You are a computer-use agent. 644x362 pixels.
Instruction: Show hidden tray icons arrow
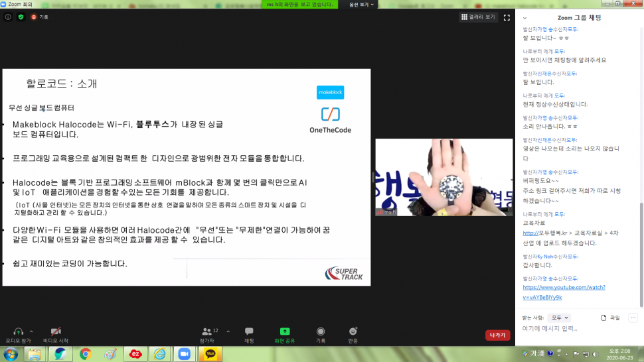tap(567, 354)
